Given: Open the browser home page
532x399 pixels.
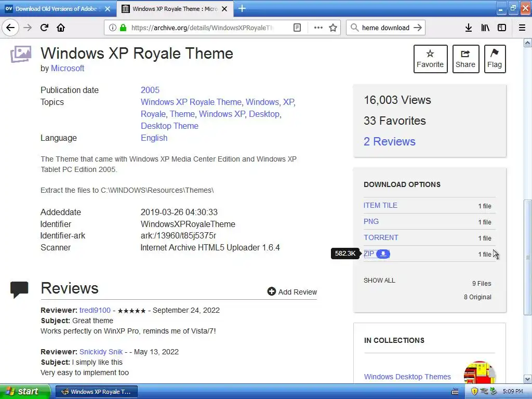Looking at the screenshot, I should 61,28.
